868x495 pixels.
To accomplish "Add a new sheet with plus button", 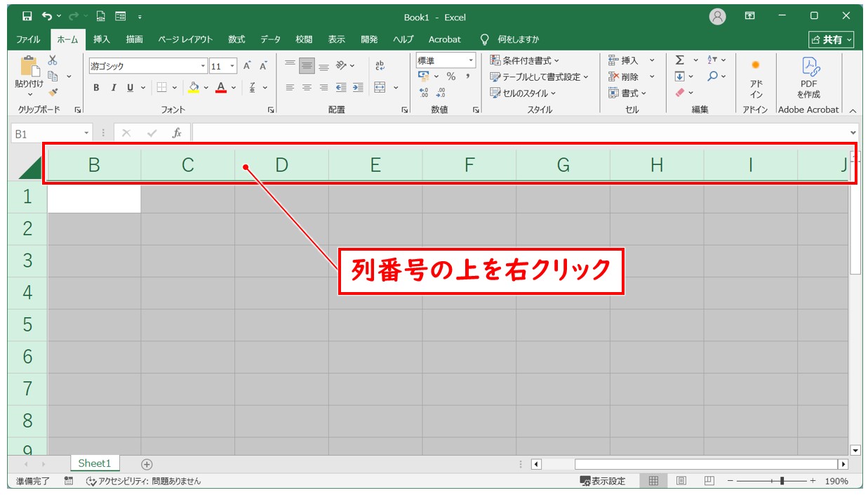I will tap(147, 464).
